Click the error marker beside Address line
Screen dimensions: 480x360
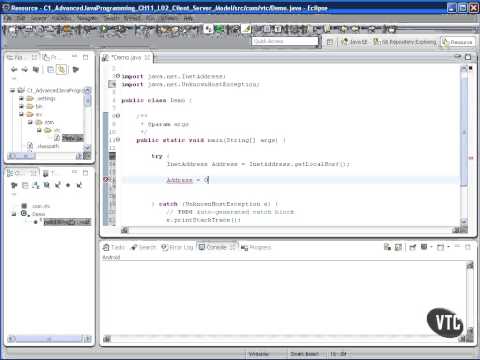pos(106,180)
